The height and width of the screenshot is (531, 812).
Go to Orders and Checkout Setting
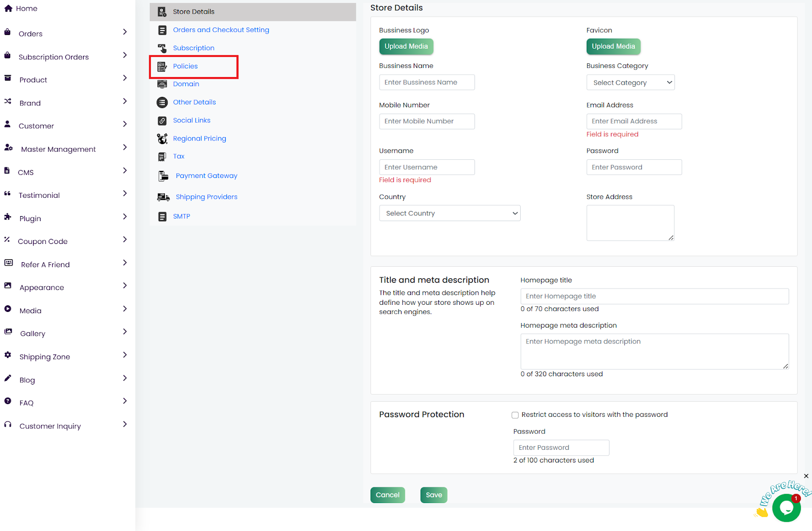[221, 30]
